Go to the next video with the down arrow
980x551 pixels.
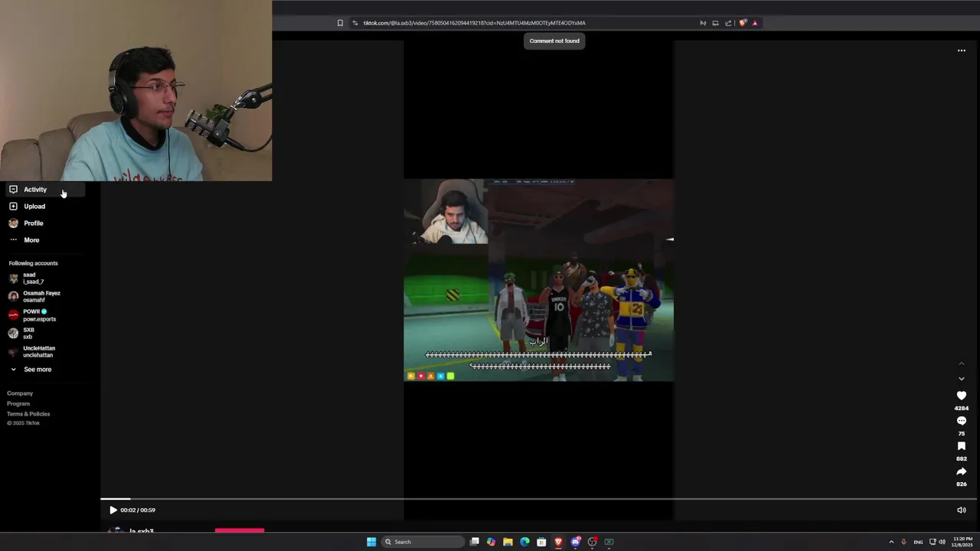(962, 379)
